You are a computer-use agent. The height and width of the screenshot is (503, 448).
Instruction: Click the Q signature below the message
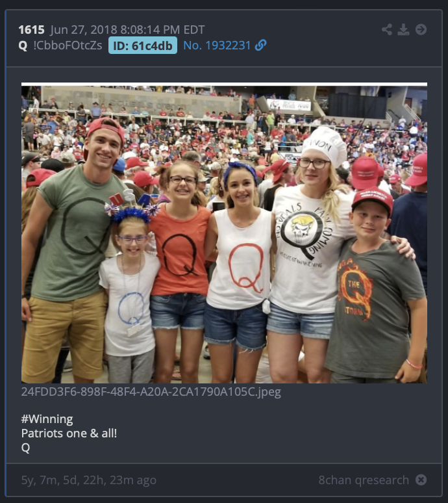click(x=25, y=448)
